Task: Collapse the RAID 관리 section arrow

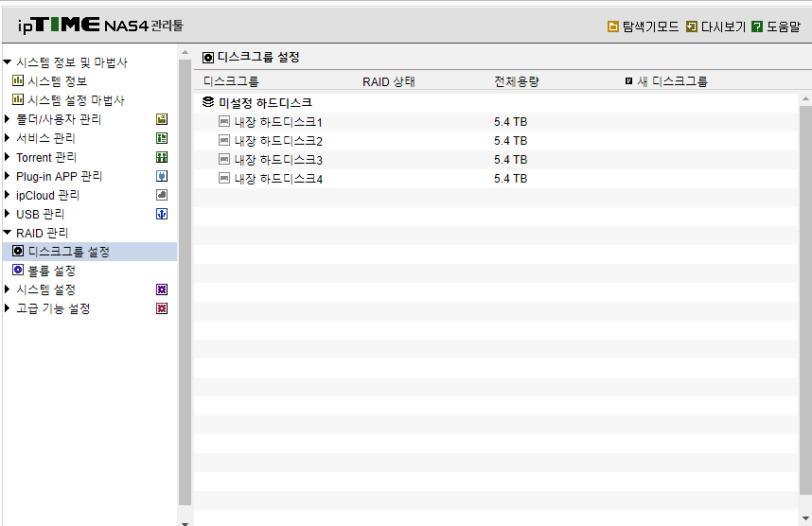Action: pyautogui.click(x=8, y=233)
